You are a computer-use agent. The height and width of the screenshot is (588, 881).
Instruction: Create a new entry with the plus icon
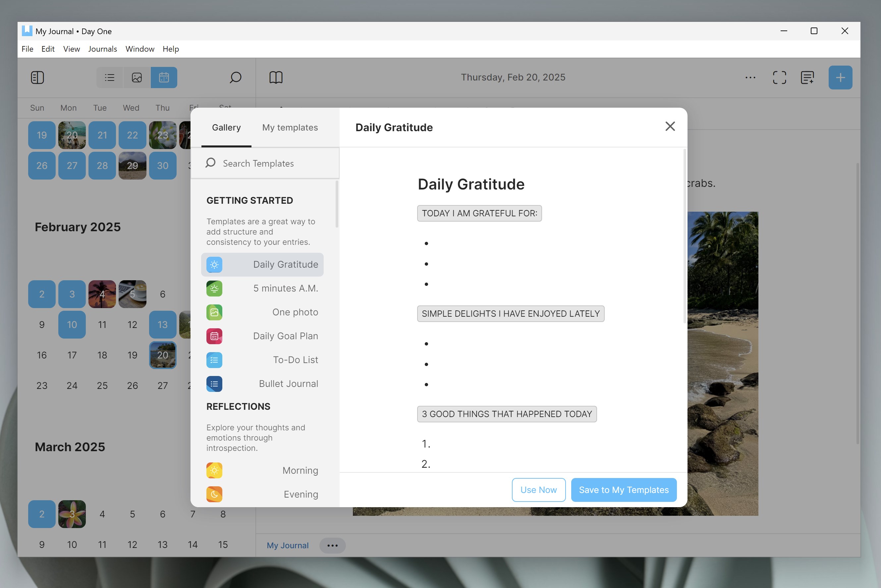tap(840, 77)
